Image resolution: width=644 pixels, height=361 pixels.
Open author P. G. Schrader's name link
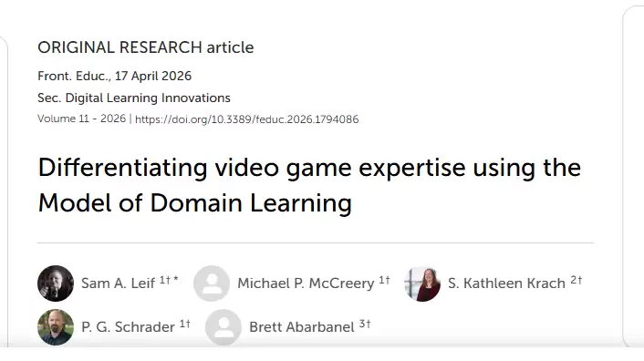coord(128,327)
